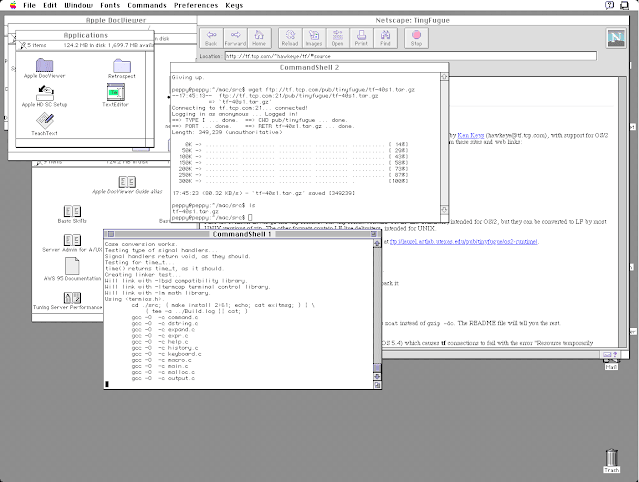Click the '5 items' Applications header text
The image size is (639, 482).
[x=37, y=45]
